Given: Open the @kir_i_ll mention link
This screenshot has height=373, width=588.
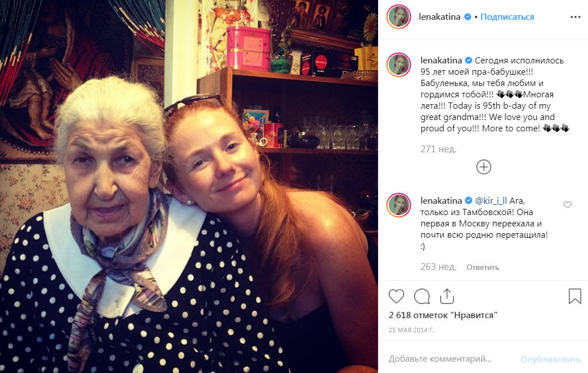Looking at the screenshot, I should 491,200.
